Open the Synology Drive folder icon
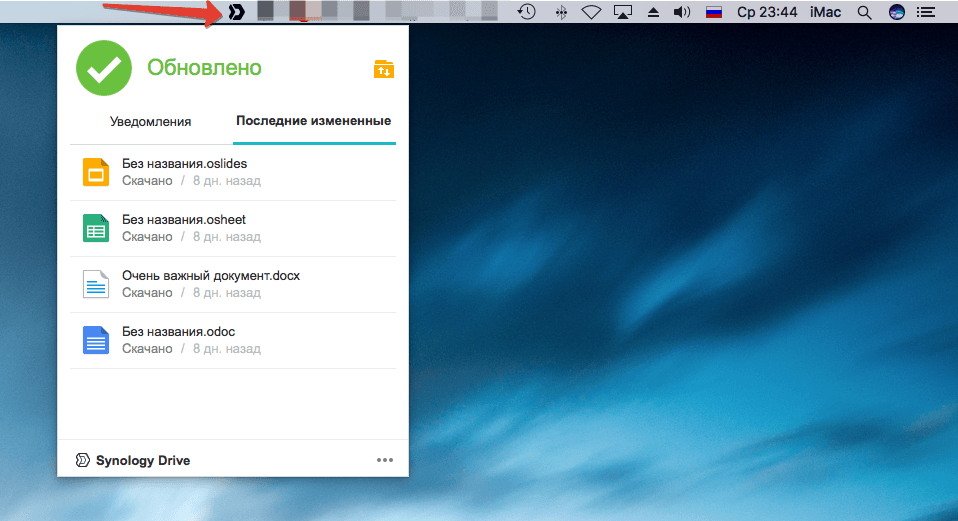The image size is (958, 521). pyautogui.click(x=384, y=69)
